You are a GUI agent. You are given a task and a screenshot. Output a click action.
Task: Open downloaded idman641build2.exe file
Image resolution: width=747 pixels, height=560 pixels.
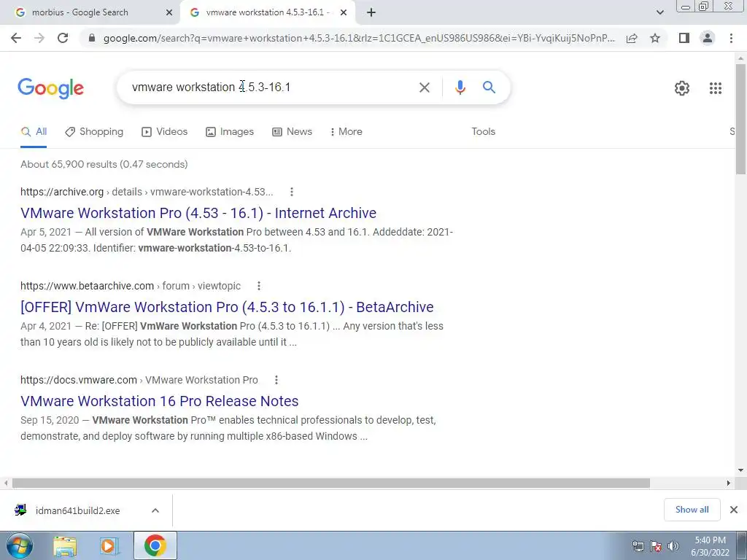coord(77,510)
